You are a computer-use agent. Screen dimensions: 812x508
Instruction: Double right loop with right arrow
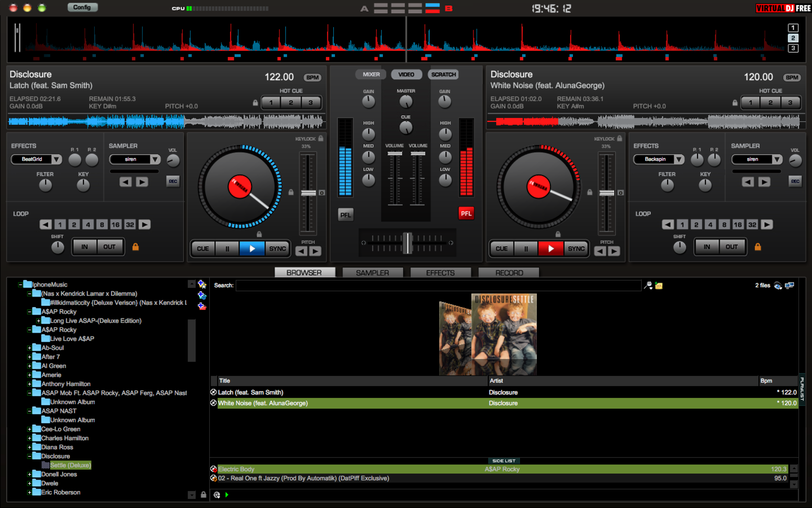pos(767,225)
